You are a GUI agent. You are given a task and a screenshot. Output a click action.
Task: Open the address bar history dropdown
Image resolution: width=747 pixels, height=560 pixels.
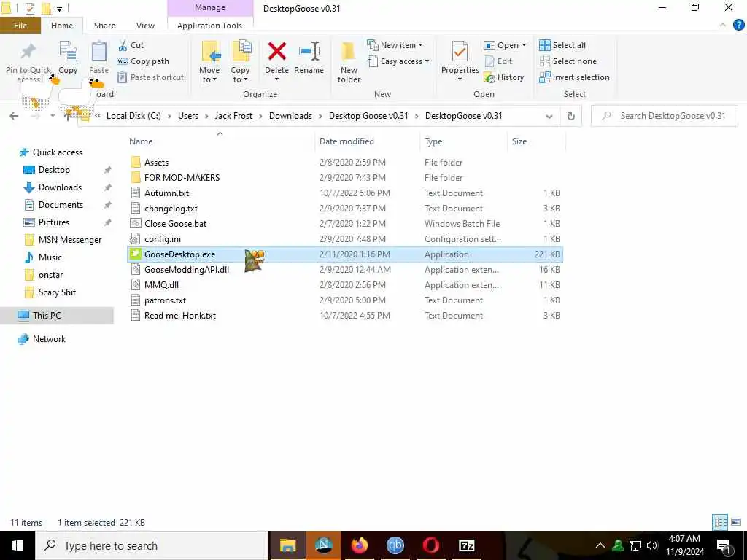click(549, 116)
